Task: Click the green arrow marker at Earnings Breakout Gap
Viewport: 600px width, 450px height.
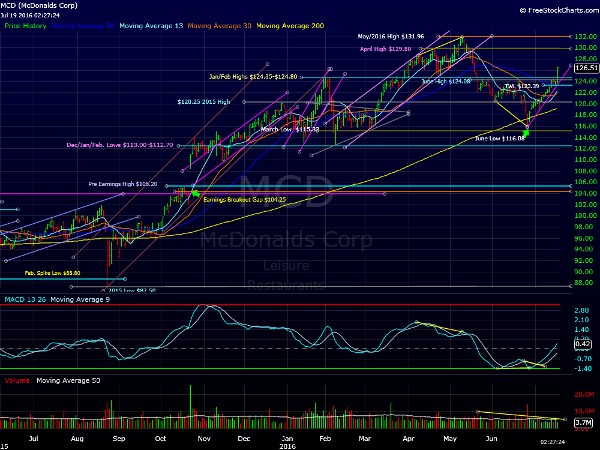Action: 195,194
